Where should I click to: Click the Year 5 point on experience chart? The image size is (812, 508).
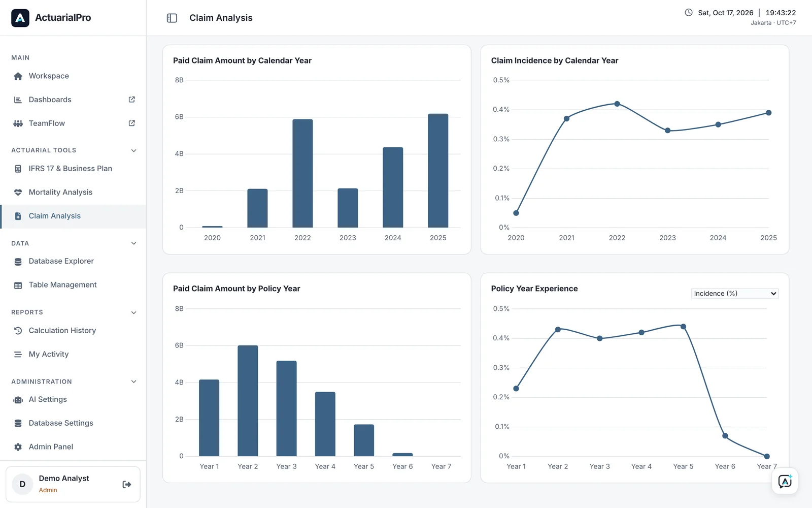point(683,327)
